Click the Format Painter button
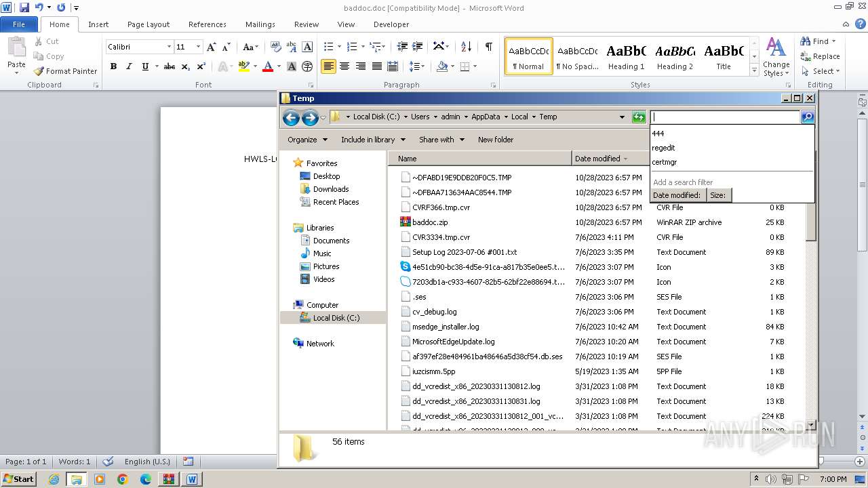Viewport: 868px width, 488px height. pyautogui.click(x=65, y=71)
